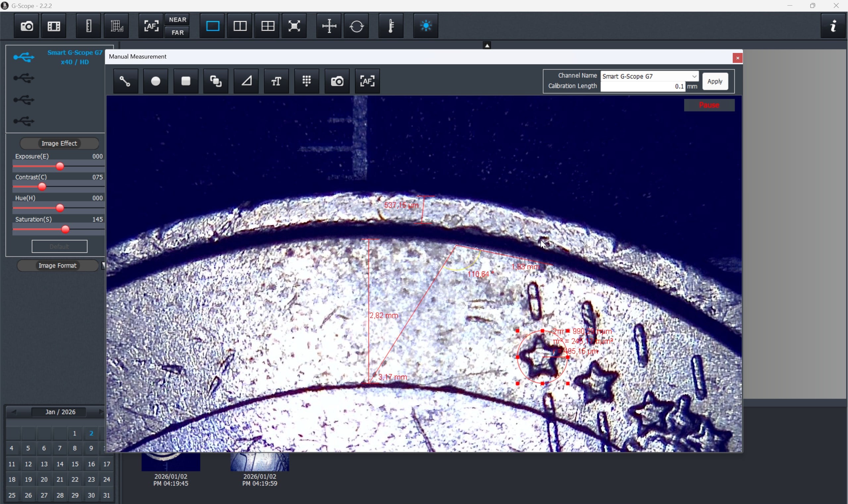Switch to single-view layout

(x=213, y=26)
